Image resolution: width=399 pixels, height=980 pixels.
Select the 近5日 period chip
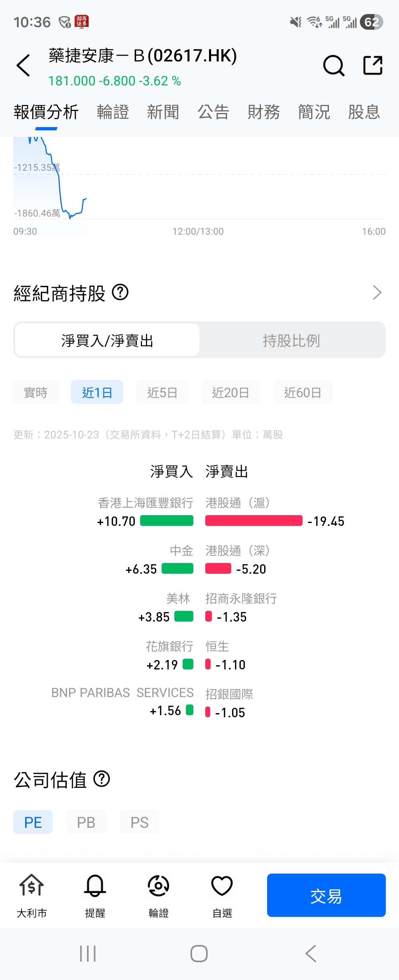[162, 392]
